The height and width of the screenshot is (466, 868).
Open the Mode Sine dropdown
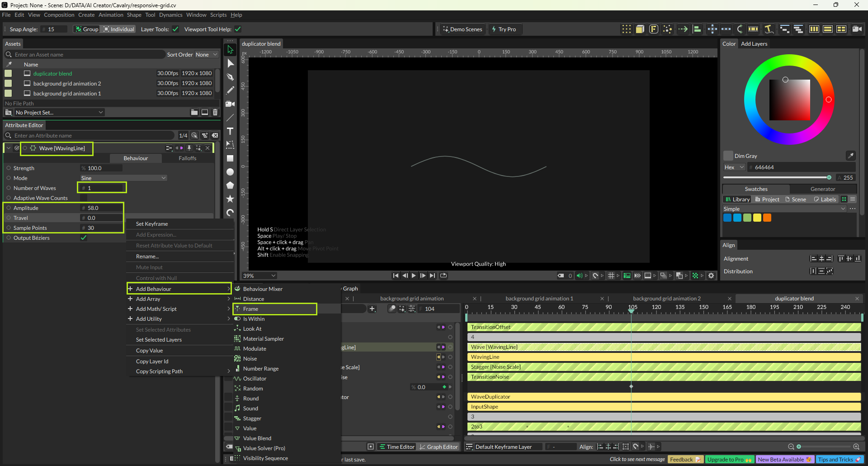click(x=123, y=178)
